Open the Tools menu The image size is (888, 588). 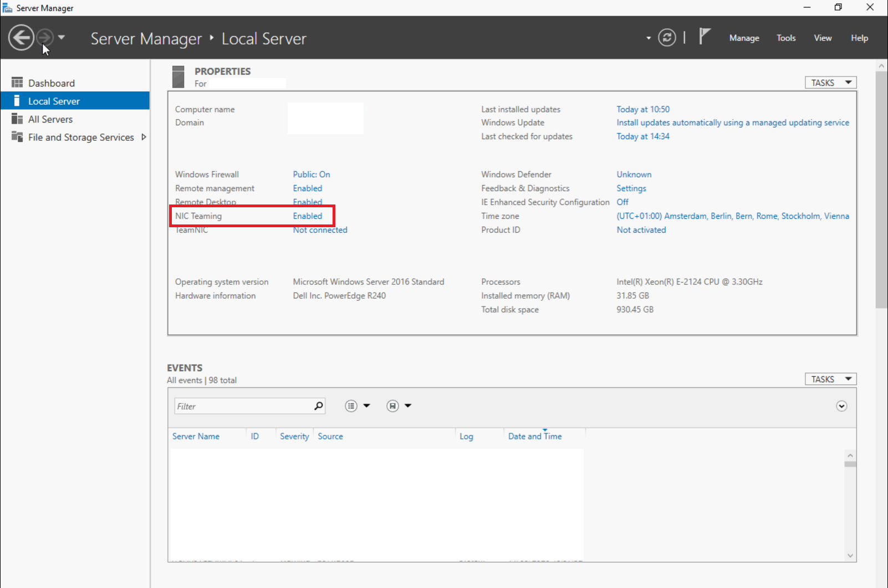(786, 38)
